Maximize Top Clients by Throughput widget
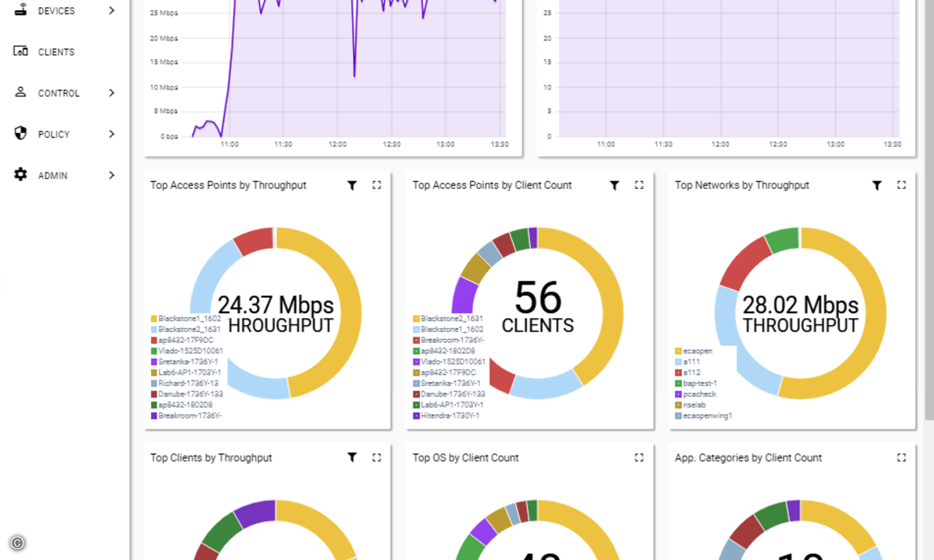934x560 pixels. click(x=377, y=457)
